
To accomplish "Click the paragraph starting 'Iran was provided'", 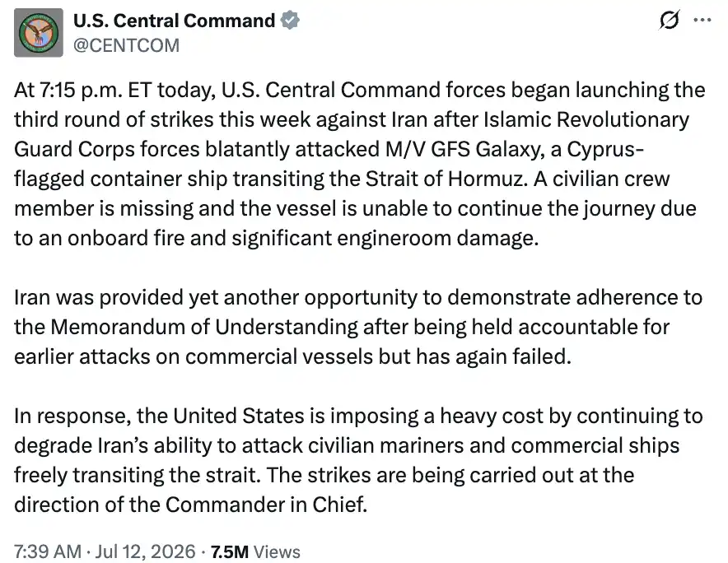I will 358,327.
